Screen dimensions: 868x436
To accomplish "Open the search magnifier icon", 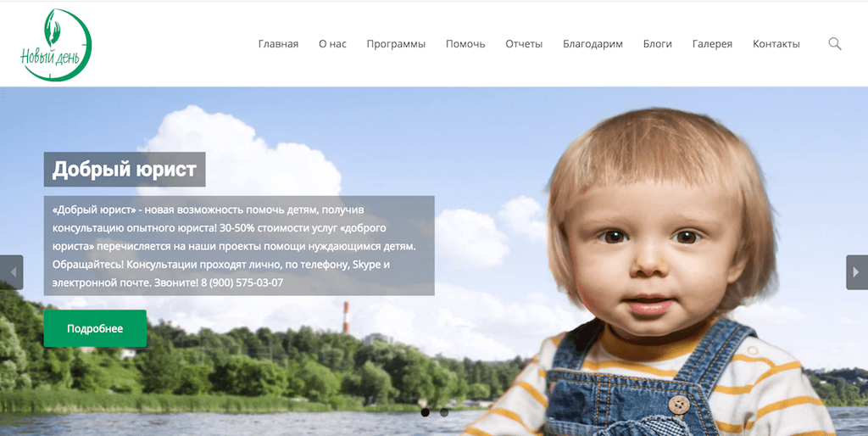I will pos(835,44).
